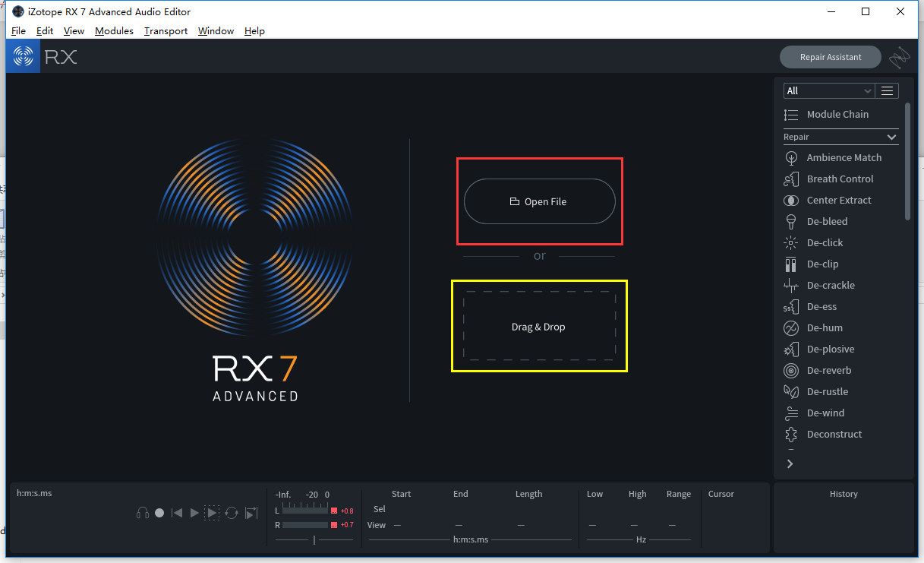The width and height of the screenshot is (924, 563).
Task: Click the meter balance slider handle
Action: tap(314, 539)
